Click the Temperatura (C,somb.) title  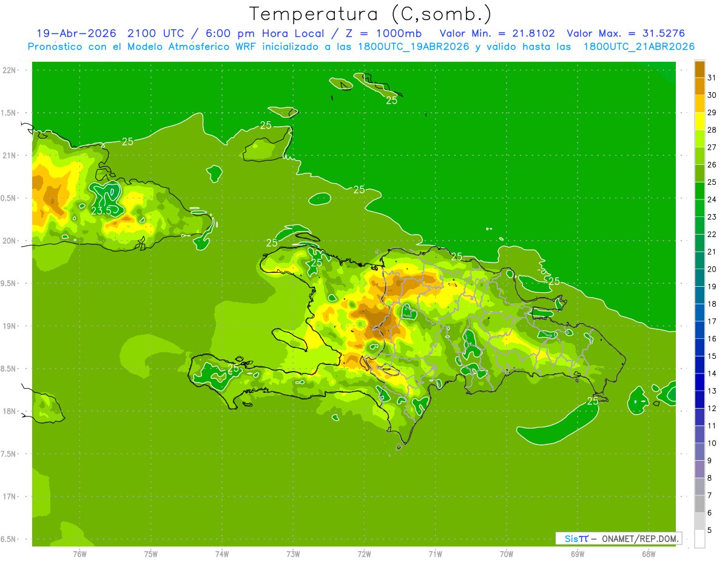[370, 13]
